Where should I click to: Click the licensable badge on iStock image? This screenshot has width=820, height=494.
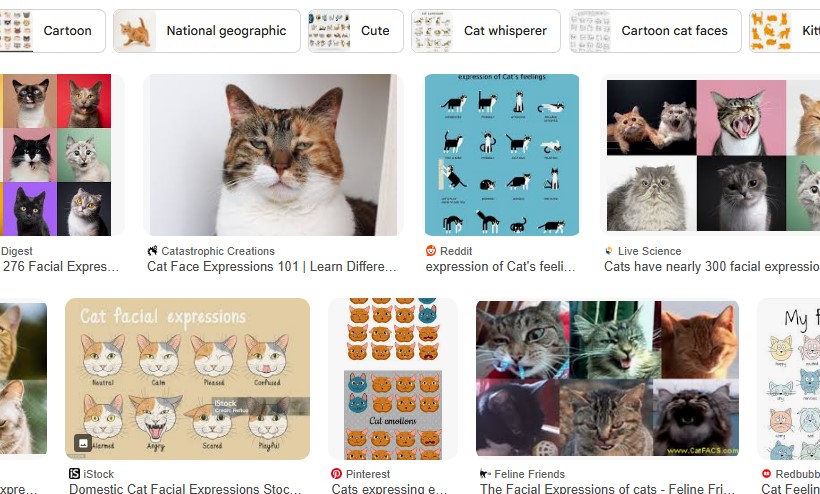tap(83, 443)
